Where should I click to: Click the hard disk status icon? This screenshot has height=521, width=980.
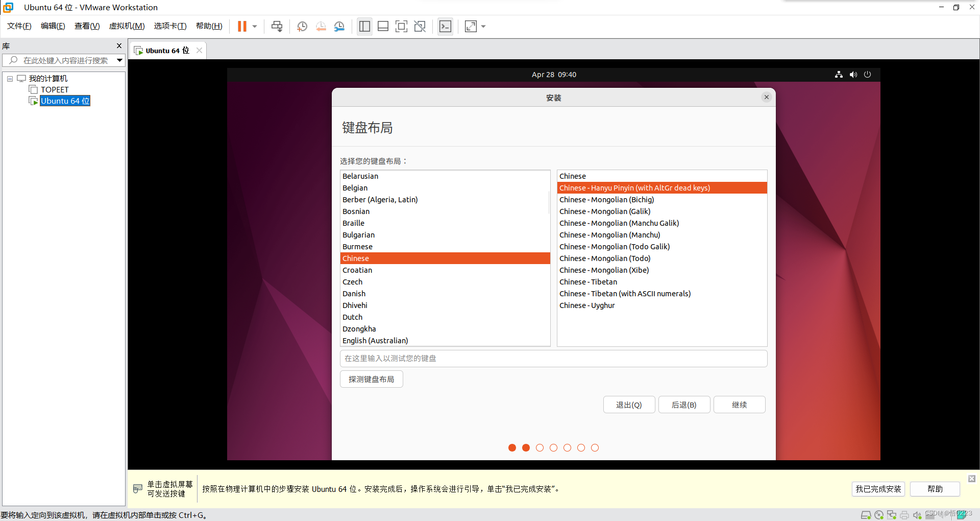866,515
